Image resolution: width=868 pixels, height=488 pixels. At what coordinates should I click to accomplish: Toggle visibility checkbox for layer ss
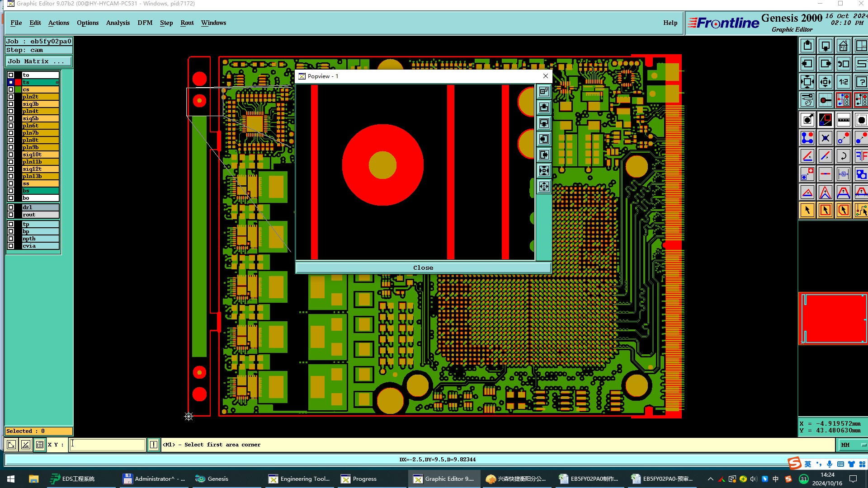(x=11, y=183)
